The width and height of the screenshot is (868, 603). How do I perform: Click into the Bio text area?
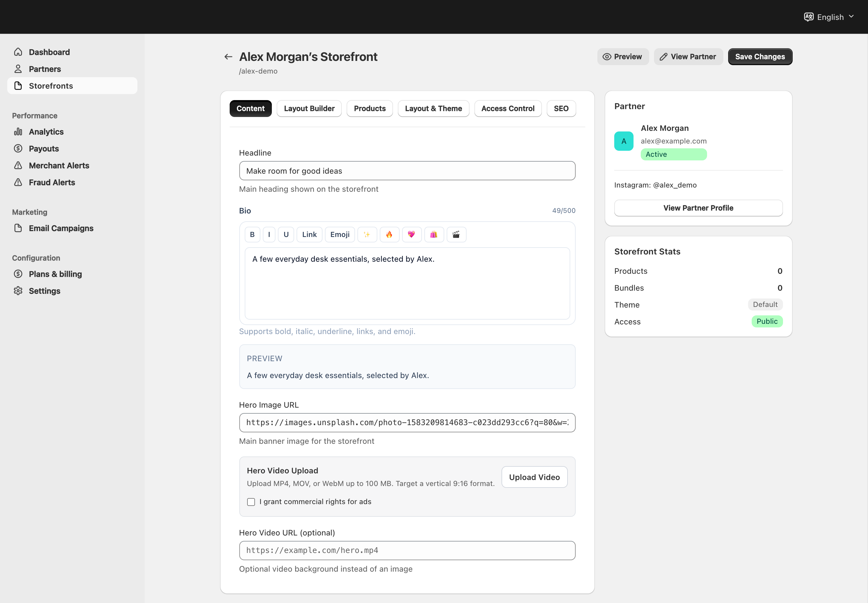coord(407,283)
